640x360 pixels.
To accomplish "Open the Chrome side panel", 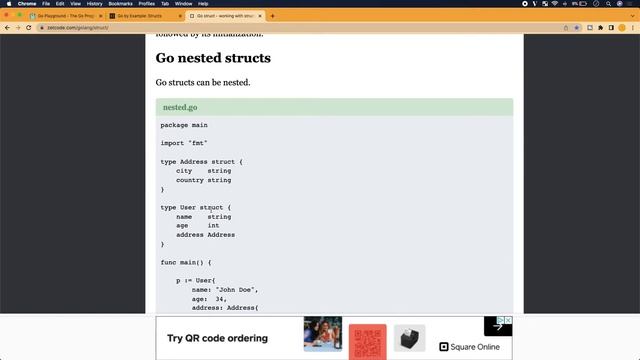I will 611,28.
